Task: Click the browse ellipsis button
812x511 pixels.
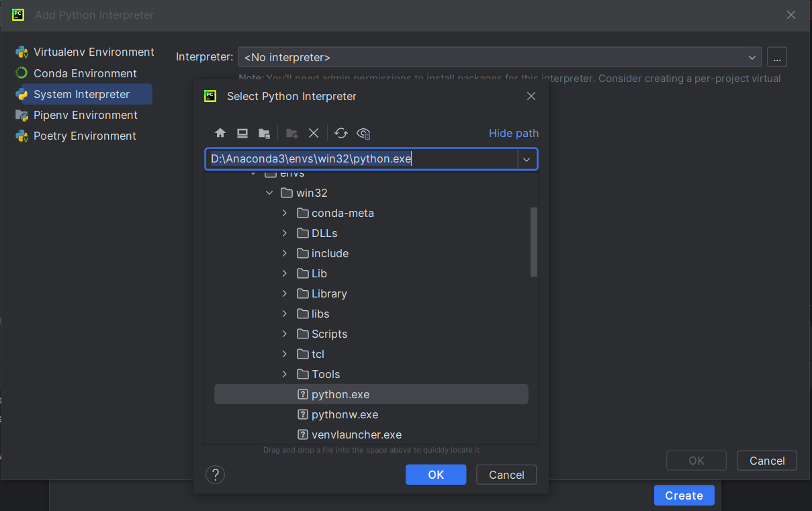Action: pyautogui.click(x=776, y=57)
